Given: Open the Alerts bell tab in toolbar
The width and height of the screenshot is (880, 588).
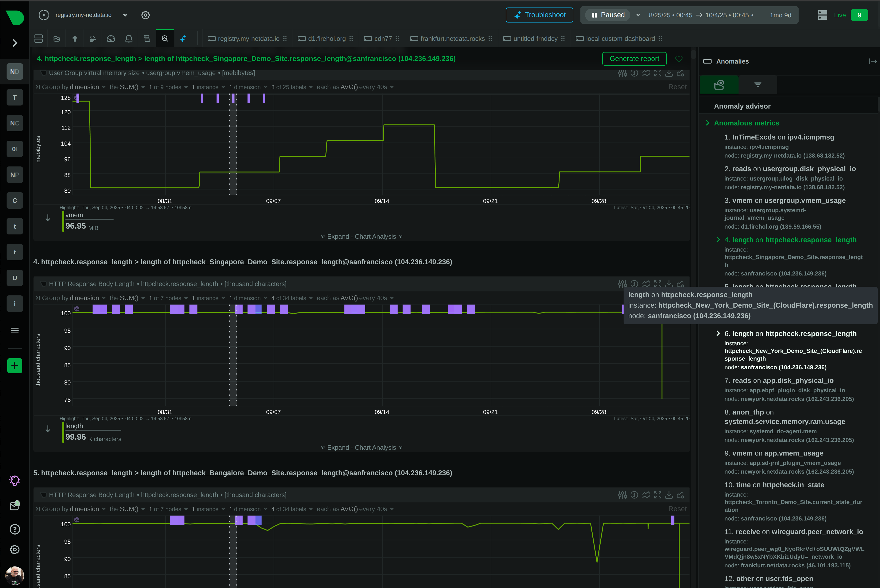Looking at the screenshot, I should pos(129,39).
